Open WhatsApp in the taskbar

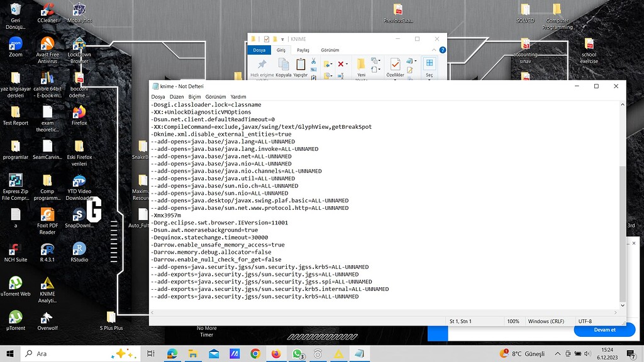[x=297, y=354]
